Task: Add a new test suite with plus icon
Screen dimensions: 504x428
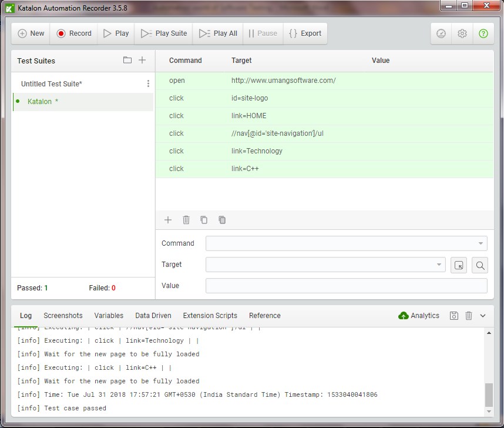Action: click(x=142, y=60)
